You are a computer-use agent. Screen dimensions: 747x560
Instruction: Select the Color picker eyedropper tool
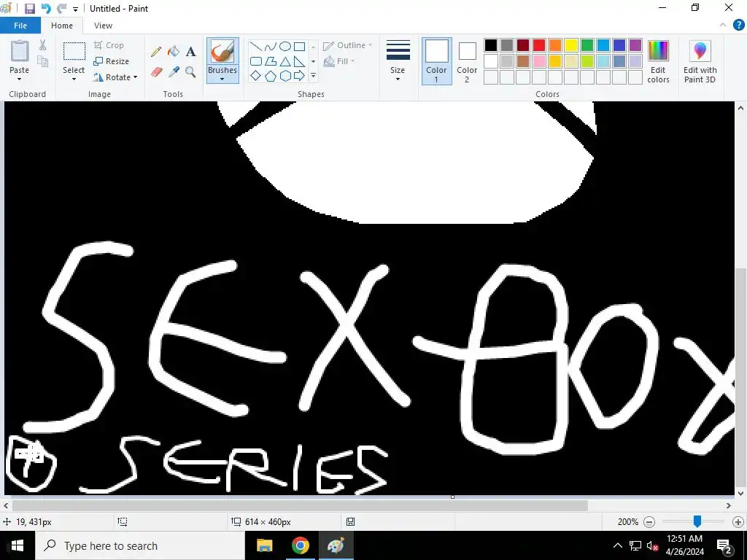pos(174,72)
